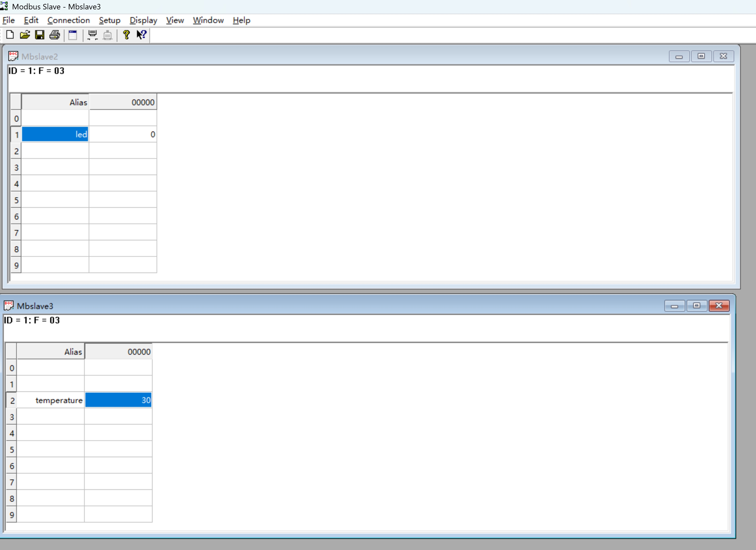Open the Help menu
Image resolution: width=756 pixels, height=550 pixels.
[x=242, y=20]
